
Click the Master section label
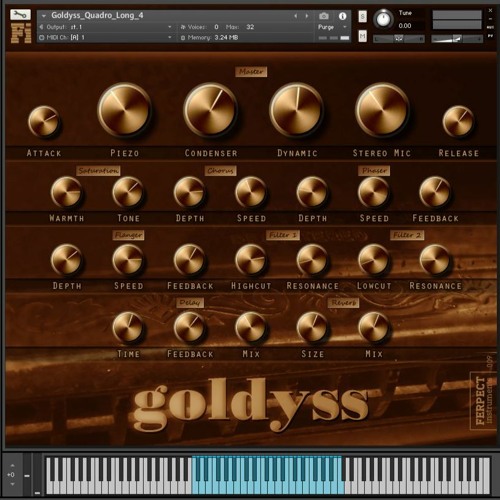point(251,72)
